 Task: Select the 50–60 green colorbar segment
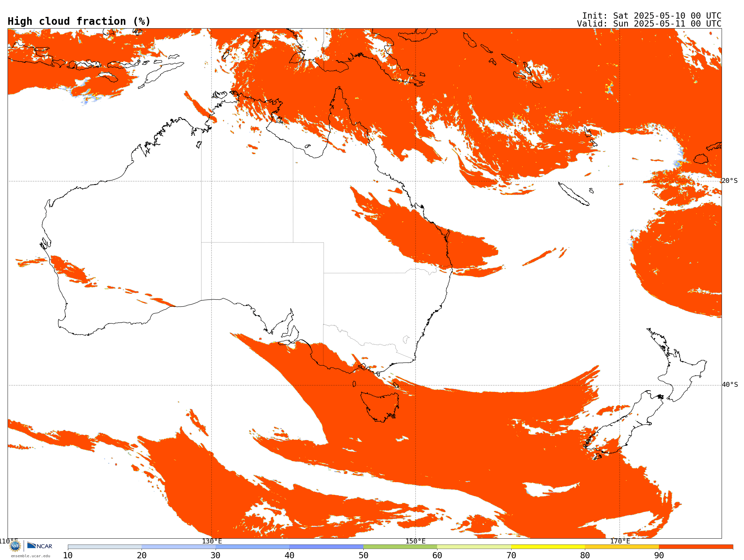[x=400, y=547]
